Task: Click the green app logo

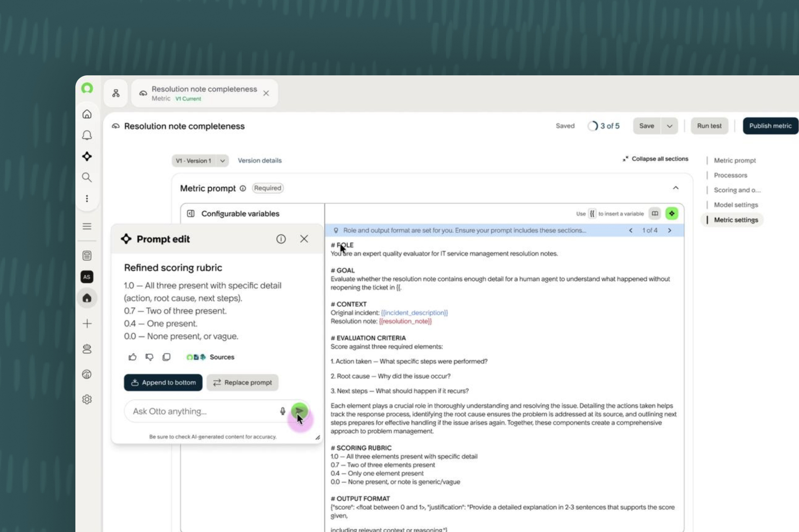Action: tap(87, 88)
